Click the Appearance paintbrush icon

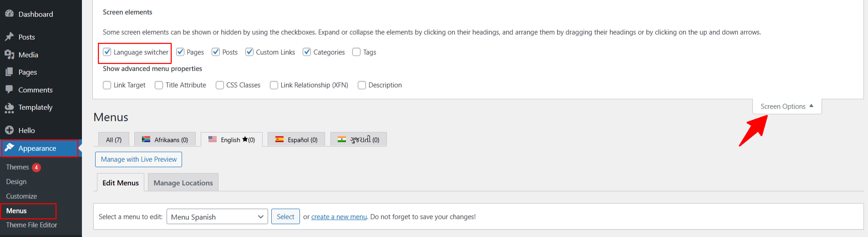pyautogui.click(x=9, y=148)
